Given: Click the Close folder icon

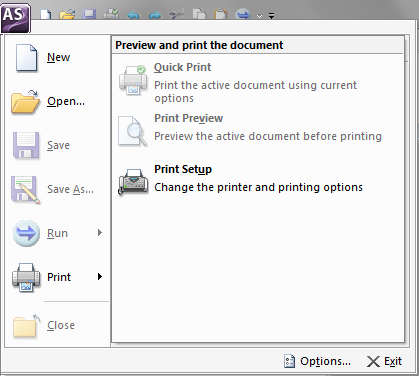Looking at the screenshot, I should click(x=26, y=326).
